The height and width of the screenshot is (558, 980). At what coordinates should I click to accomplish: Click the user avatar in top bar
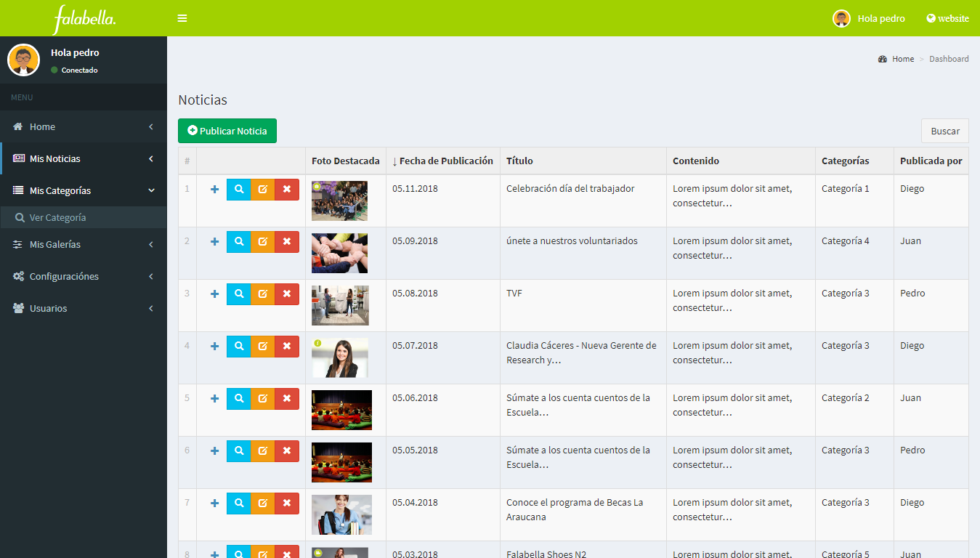pos(841,18)
